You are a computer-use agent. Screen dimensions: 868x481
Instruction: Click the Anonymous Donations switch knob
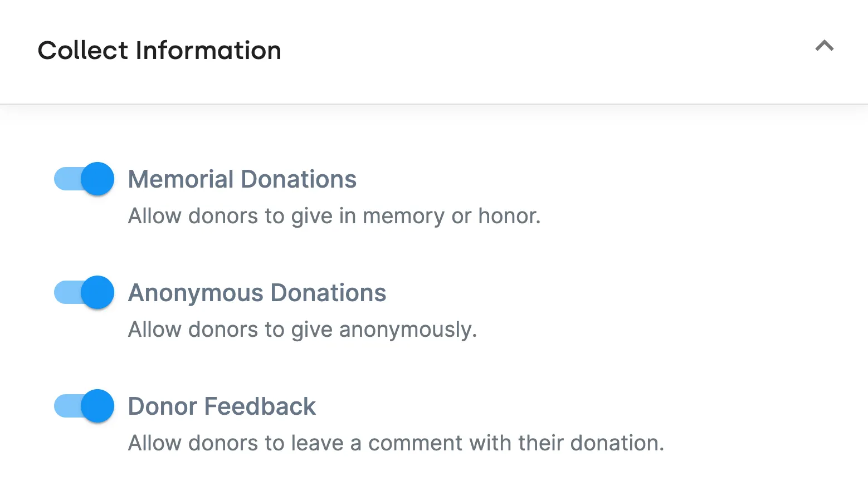click(x=98, y=292)
